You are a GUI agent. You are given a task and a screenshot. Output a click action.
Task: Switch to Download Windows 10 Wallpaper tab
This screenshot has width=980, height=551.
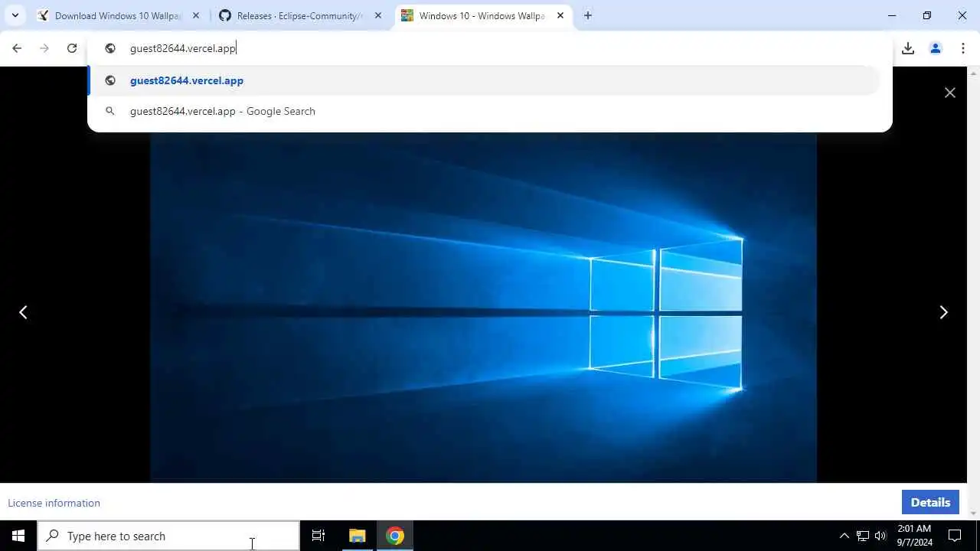pyautogui.click(x=118, y=15)
